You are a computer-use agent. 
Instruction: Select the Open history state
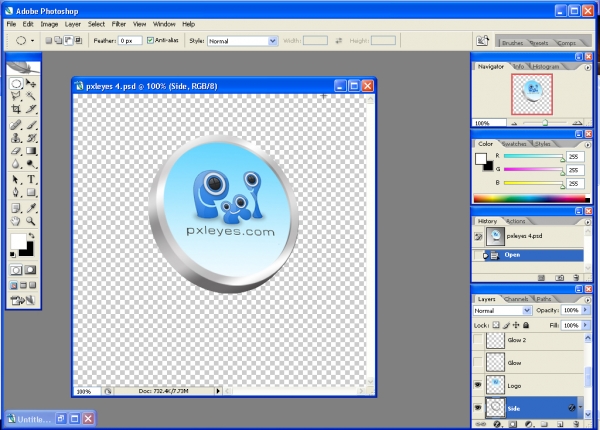528,255
